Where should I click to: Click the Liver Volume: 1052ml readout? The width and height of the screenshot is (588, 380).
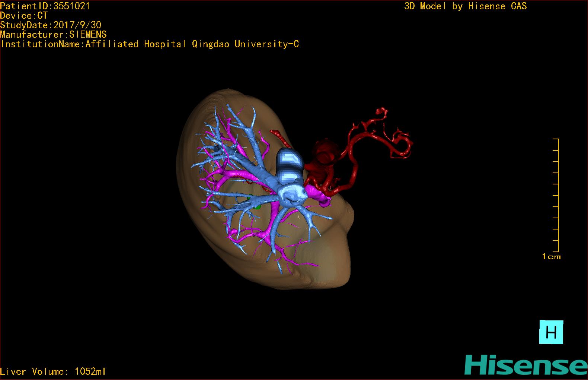tap(53, 371)
